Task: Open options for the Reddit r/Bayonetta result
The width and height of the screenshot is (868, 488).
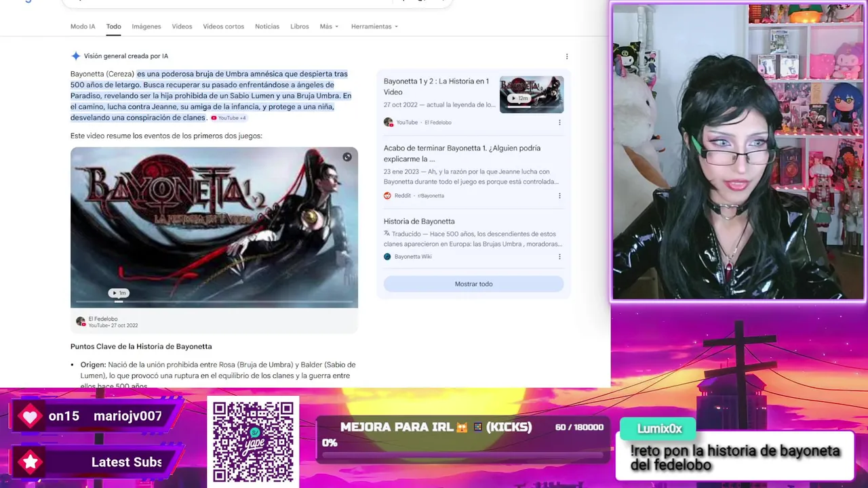Action: click(x=559, y=196)
